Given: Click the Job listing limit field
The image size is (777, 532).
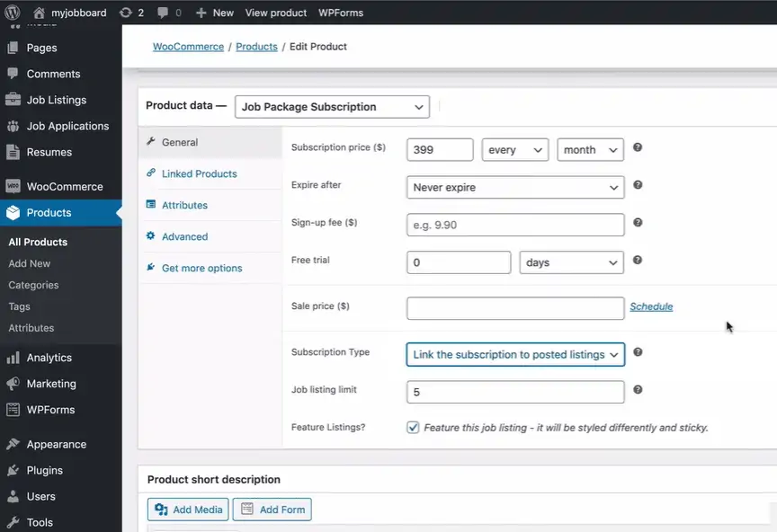Looking at the screenshot, I should coord(515,392).
